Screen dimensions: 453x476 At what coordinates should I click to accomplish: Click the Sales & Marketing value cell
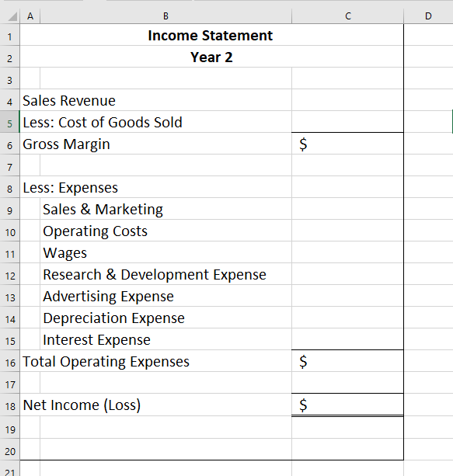click(348, 209)
